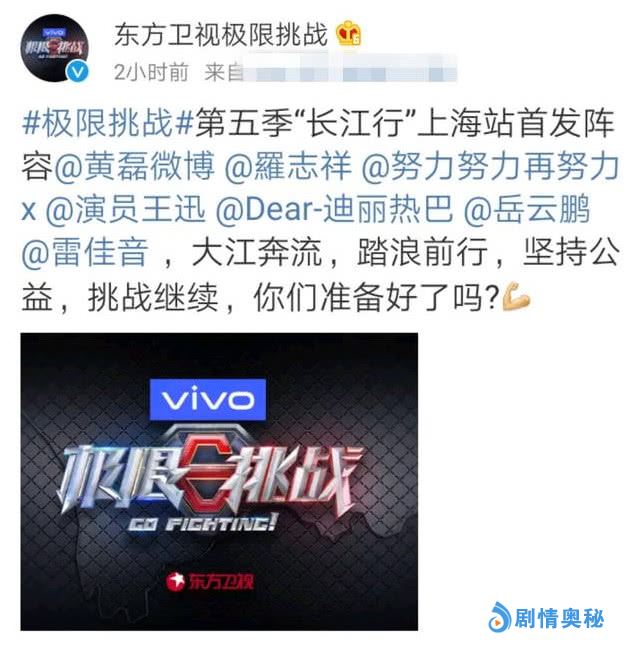Open the @雷佳音 mention link
The height and width of the screenshot is (648, 632).
pyautogui.click(x=85, y=252)
